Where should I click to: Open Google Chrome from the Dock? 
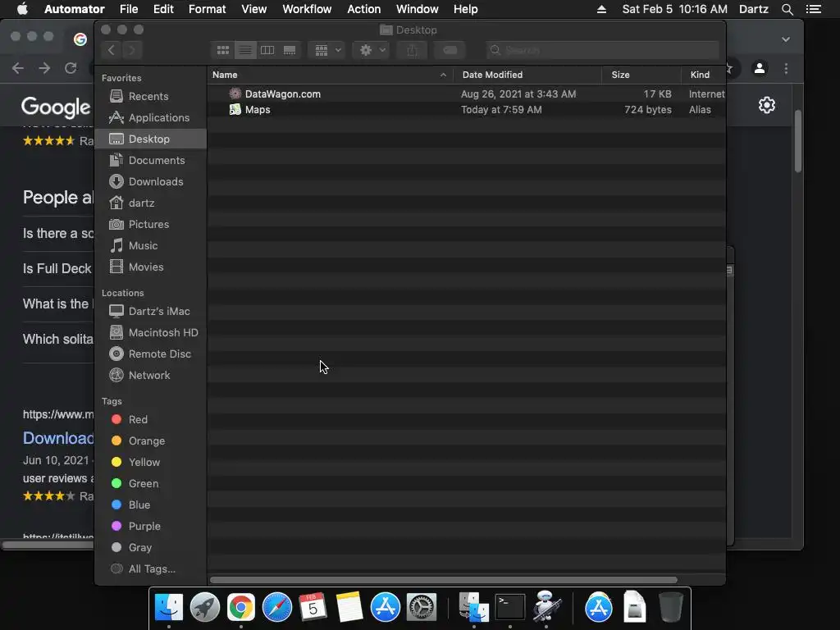(x=241, y=607)
